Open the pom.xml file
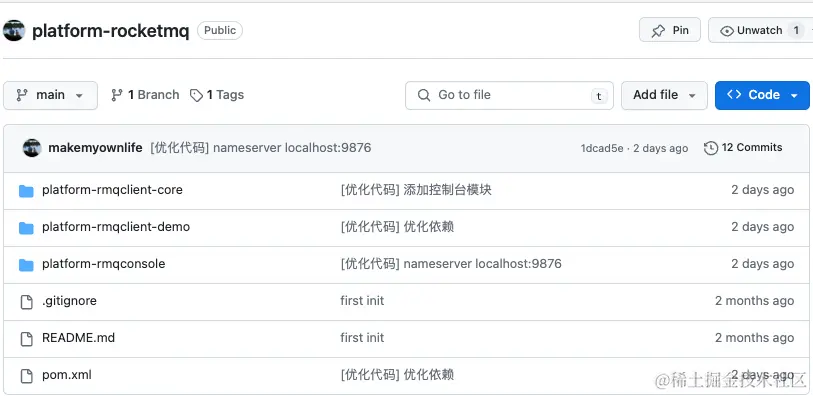 pos(67,375)
